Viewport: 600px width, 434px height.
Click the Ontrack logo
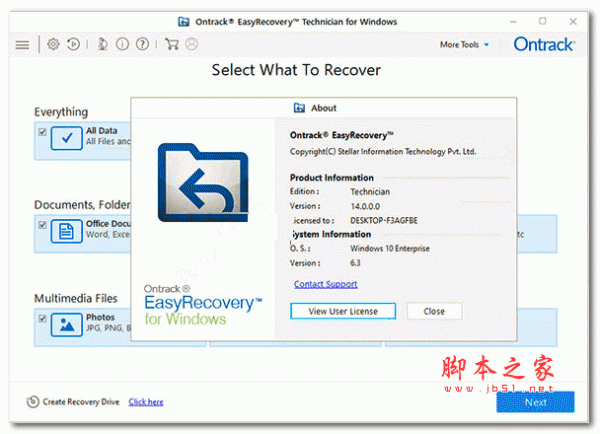[544, 44]
